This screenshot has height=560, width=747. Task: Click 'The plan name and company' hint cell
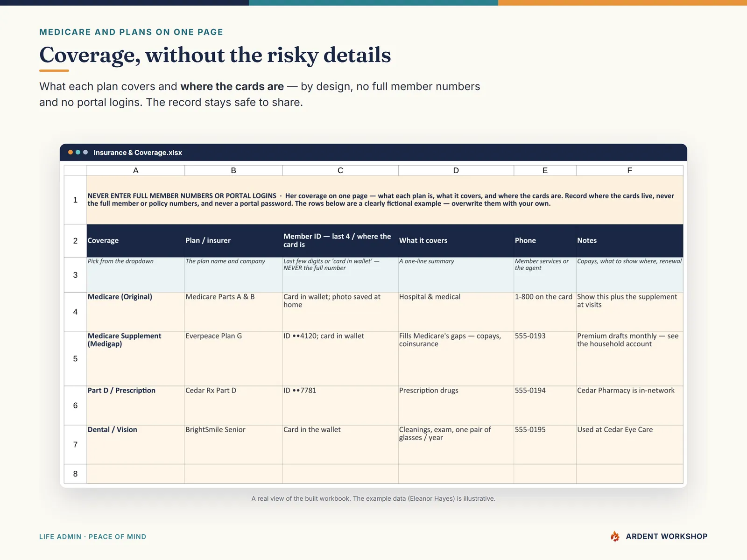coord(233,275)
